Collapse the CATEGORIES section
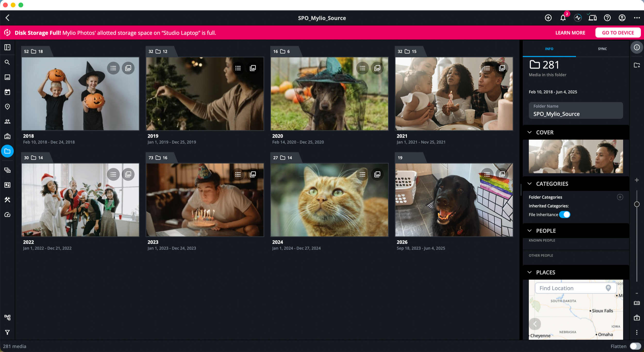The width and height of the screenshot is (644, 352). [530, 184]
